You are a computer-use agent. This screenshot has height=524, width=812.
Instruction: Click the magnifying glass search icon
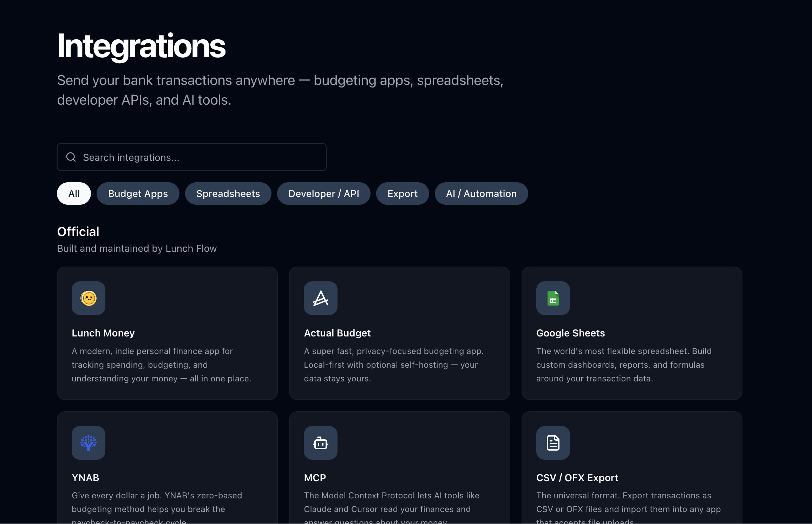point(71,157)
